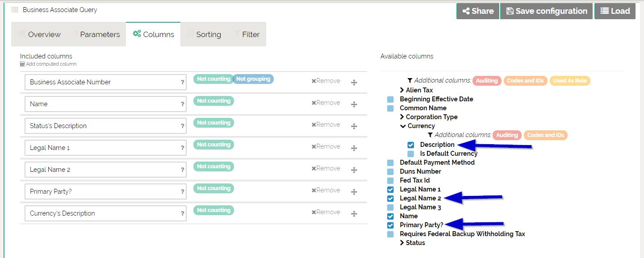Screen dimensions: 644x258
Task: Collapse the Currency section
Action: [x=403, y=126]
